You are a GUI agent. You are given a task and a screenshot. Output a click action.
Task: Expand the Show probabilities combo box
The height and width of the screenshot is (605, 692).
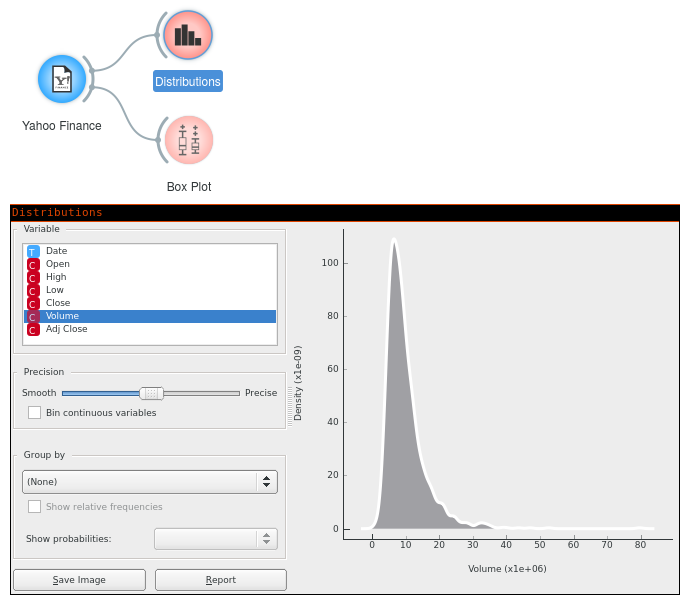214,539
